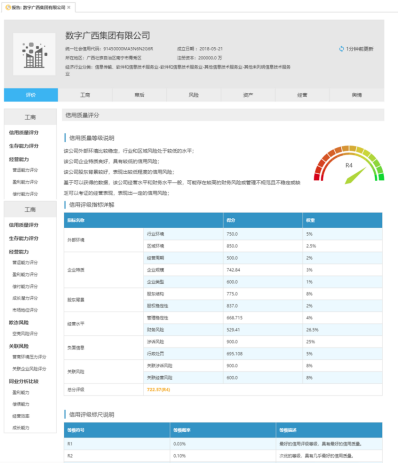Open the 舆情 tab
Image resolution: width=398 pixels, height=464 pixels.
click(x=357, y=95)
